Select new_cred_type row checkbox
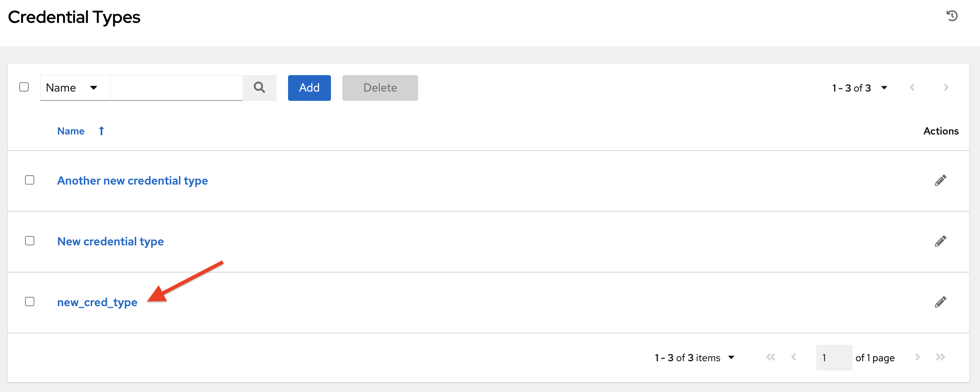Image resolution: width=980 pixels, height=392 pixels. coord(30,302)
